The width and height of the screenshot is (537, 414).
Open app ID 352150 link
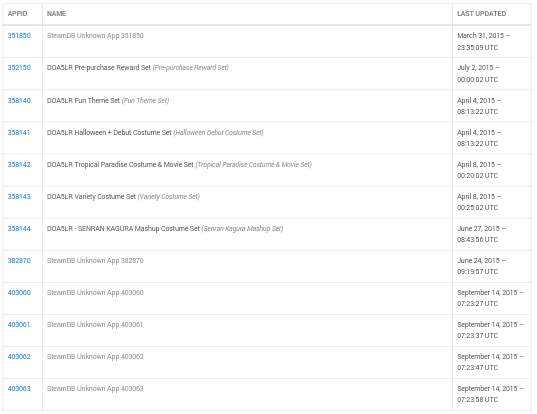pos(19,68)
